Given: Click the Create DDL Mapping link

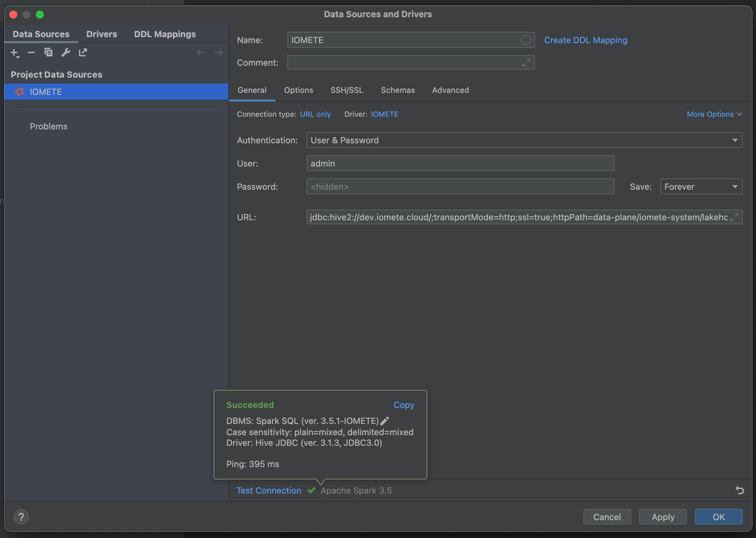Looking at the screenshot, I should pos(586,39).
